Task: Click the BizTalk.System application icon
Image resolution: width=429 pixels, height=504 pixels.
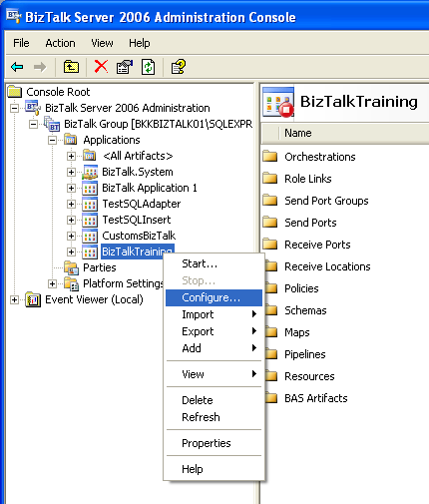Action: pyautogui.click(x=90, y=172)
